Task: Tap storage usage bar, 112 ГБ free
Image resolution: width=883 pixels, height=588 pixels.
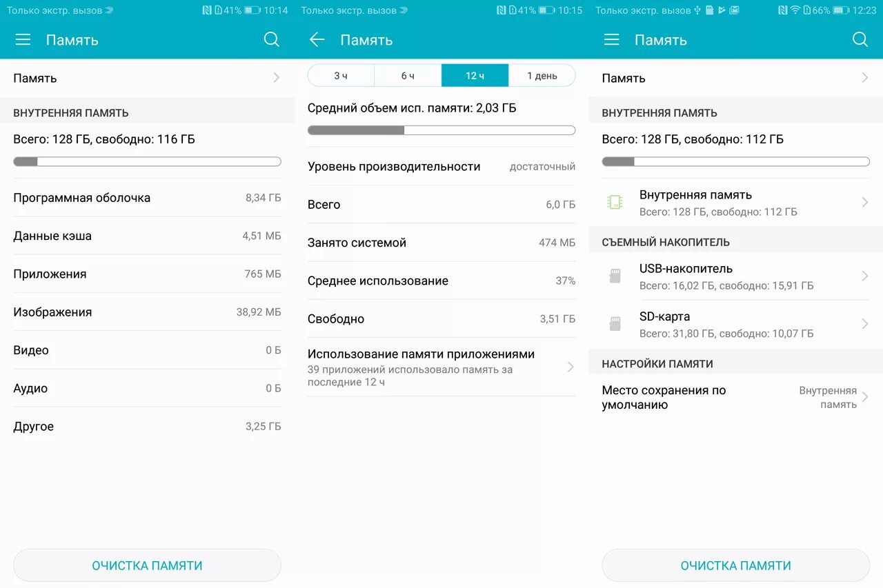Action: click(x=735, y=161)
